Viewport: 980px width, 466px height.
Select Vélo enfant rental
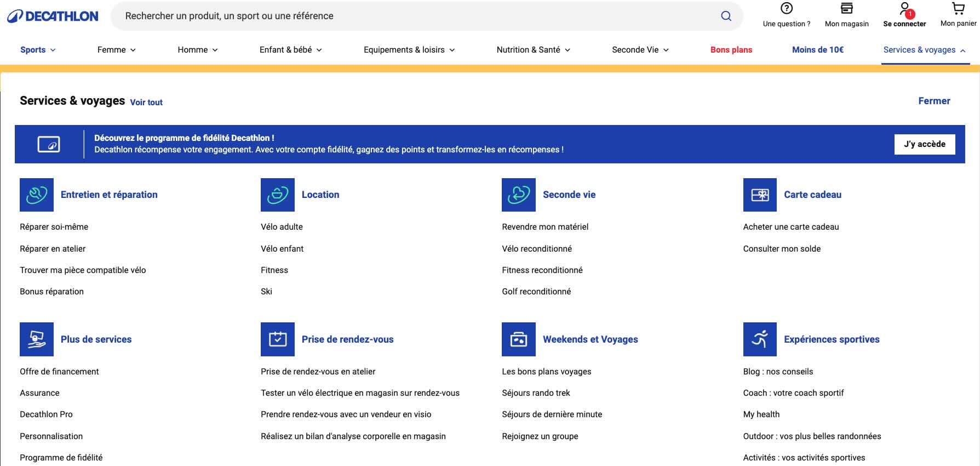[282, 249]
